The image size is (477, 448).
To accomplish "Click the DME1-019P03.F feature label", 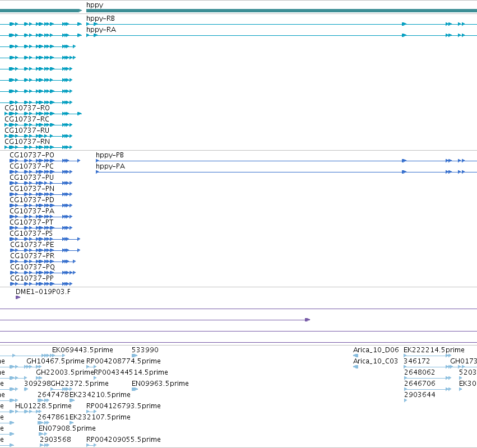I will pos(43,292).
